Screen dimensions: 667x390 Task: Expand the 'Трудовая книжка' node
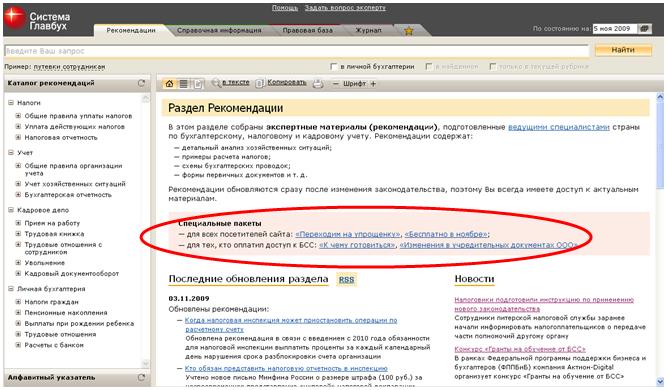point(18,233)
